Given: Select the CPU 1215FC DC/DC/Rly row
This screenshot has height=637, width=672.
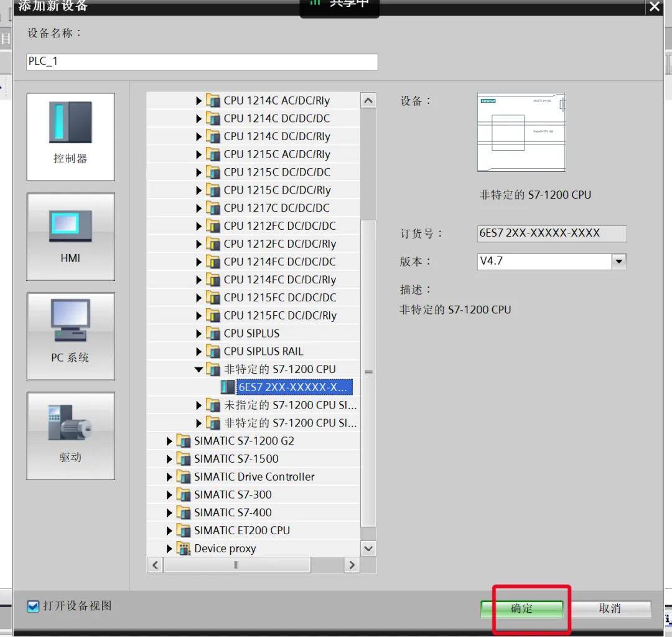Looking at the screenshot, I should [x=253, y=316].
